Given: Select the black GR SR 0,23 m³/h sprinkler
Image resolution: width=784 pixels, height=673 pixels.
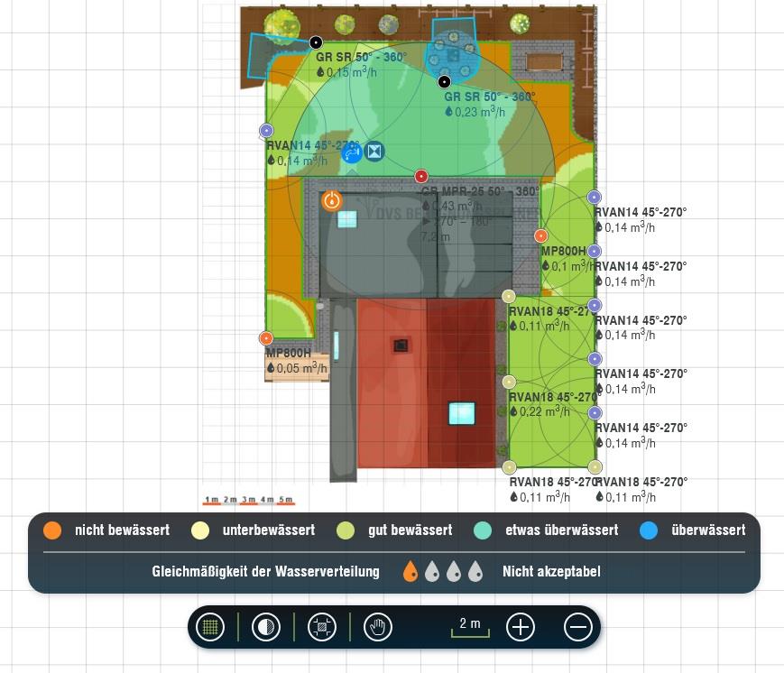Looking at the screenshot, I should (x=444, y=82).
